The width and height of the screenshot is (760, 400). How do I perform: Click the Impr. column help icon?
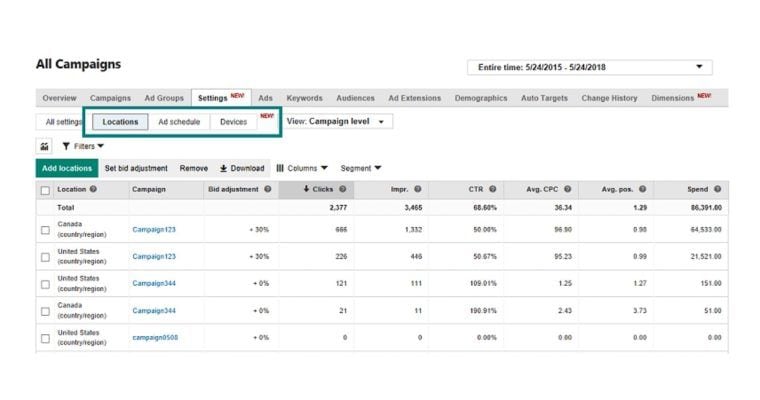pyautogui.click(x=417, y=189)
